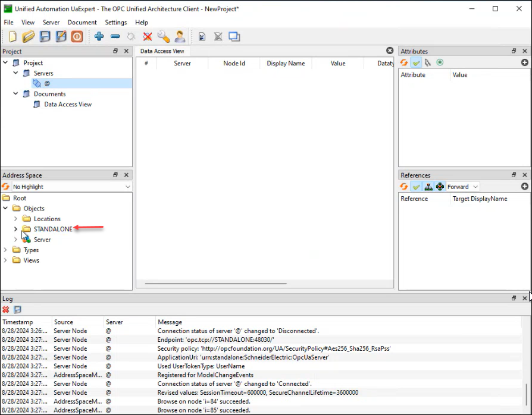Click the greyed-out Connect Server plug icon
The height and width of the screenshot is (415, 532).
coord(131,36)
